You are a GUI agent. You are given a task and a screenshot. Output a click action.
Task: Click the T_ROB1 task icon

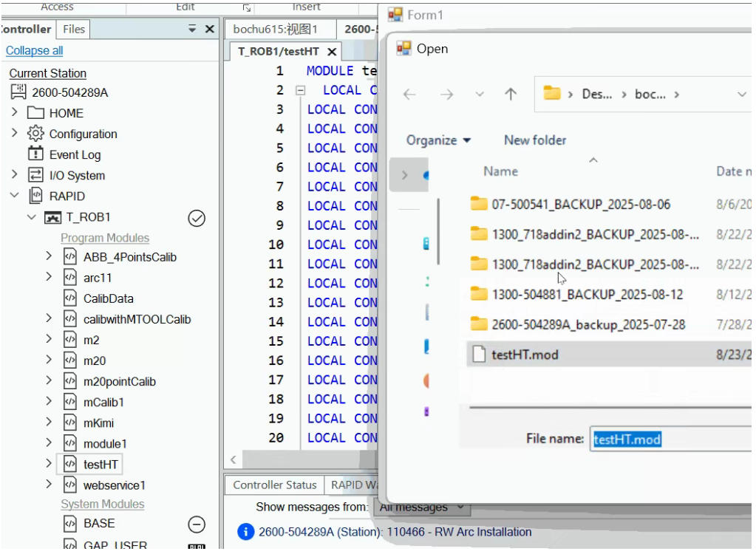[52, 217]
